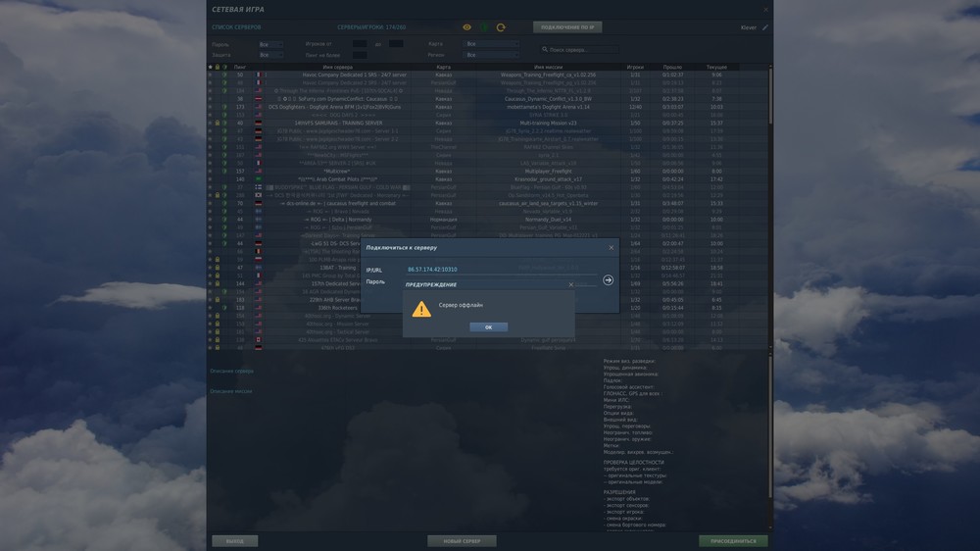Open the Карта map filter dropdown

click(x=491, y=44)
